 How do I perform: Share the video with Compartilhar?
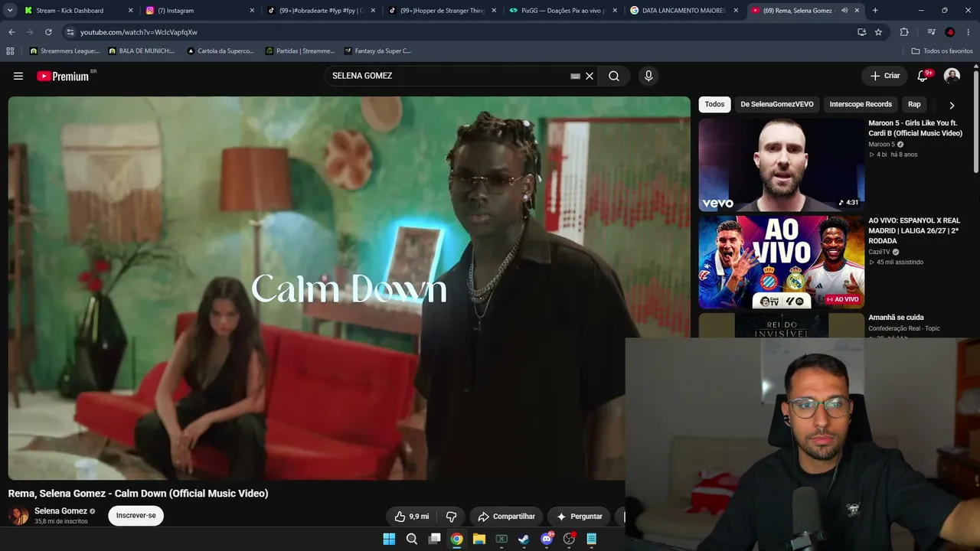click(x=506, y=517)
